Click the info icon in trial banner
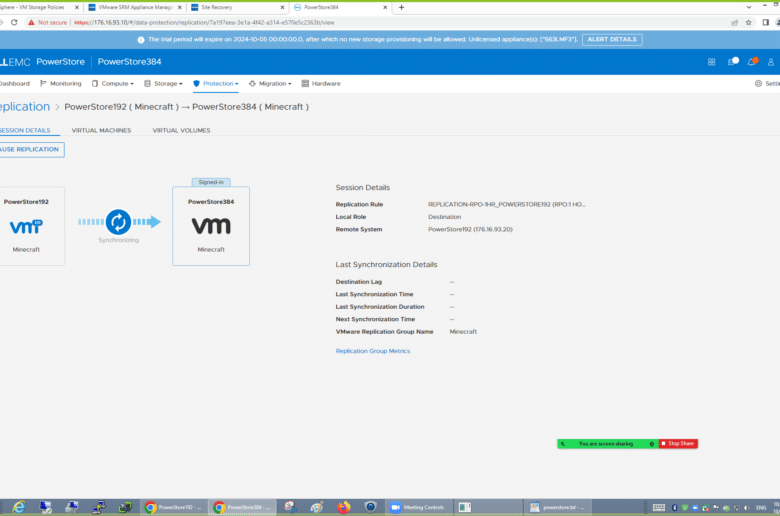Viewport: 780px width, 516px height. coord(141,40)
